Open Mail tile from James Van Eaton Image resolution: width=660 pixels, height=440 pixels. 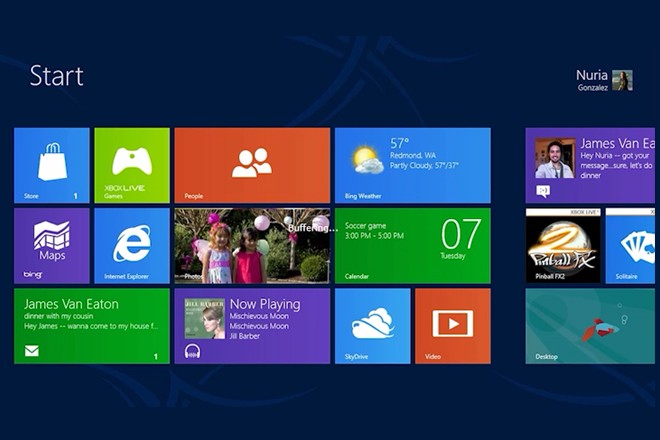(x=92, y=326)
